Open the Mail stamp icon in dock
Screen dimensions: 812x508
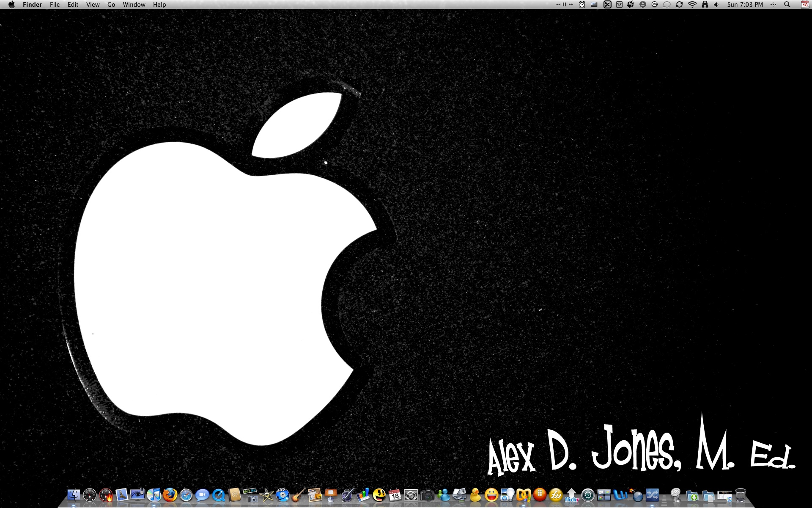coord(122,494)
